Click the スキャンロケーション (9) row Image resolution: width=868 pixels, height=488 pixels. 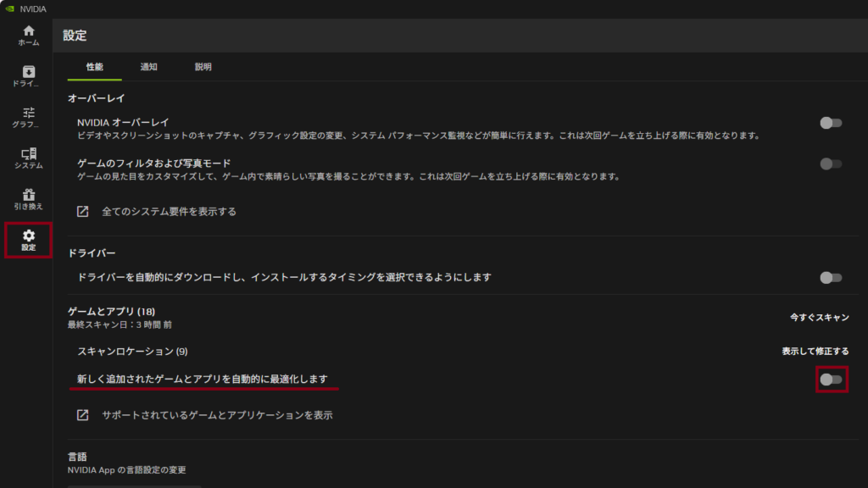[132, 351]
